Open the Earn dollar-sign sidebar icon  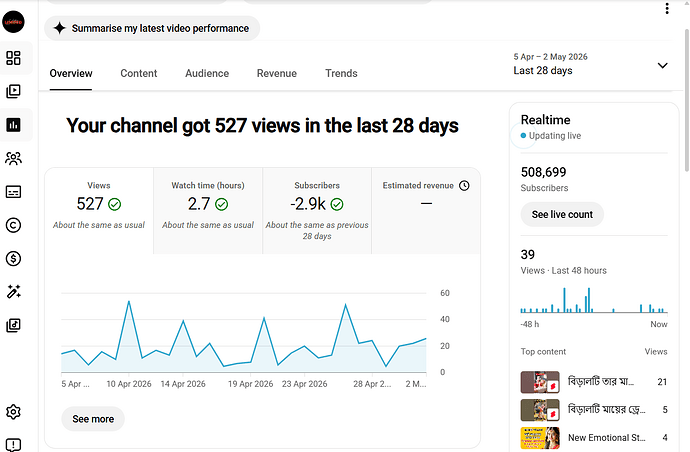pos(13,259)
